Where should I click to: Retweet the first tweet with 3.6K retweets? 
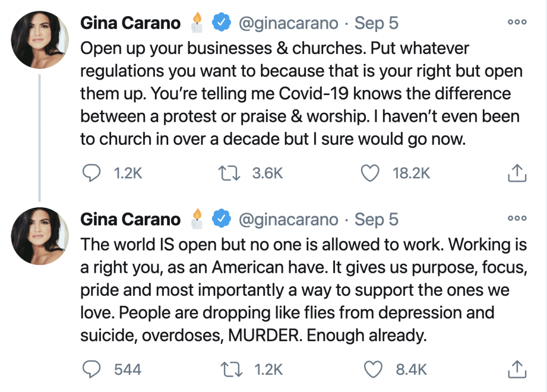(x=229, y=174)
